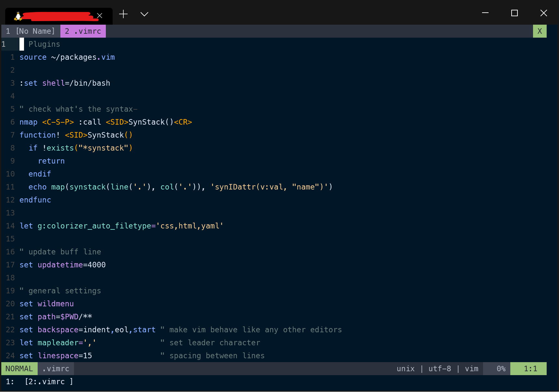Close the terminal tab
This screenshot has width=559, height=392.
point(100,16)
